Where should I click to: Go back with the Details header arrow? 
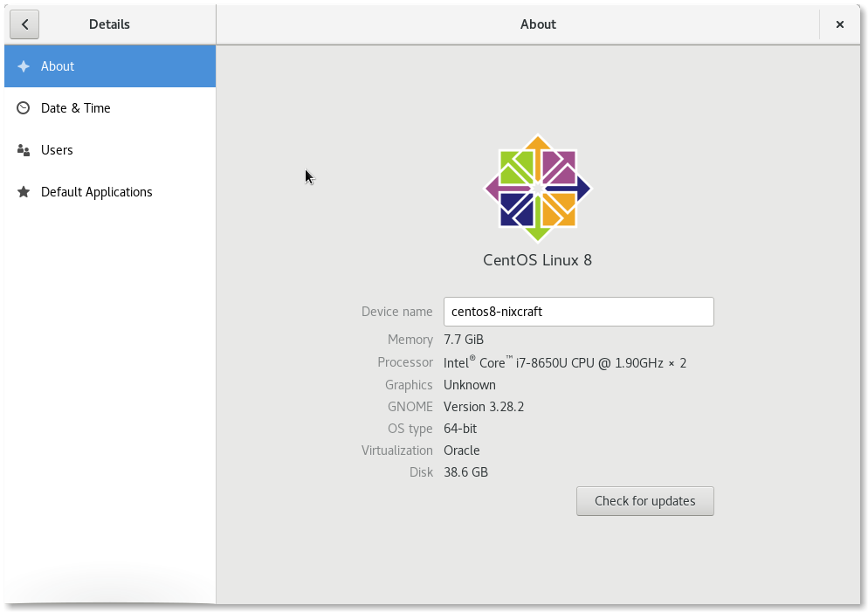tap(24, 24)
